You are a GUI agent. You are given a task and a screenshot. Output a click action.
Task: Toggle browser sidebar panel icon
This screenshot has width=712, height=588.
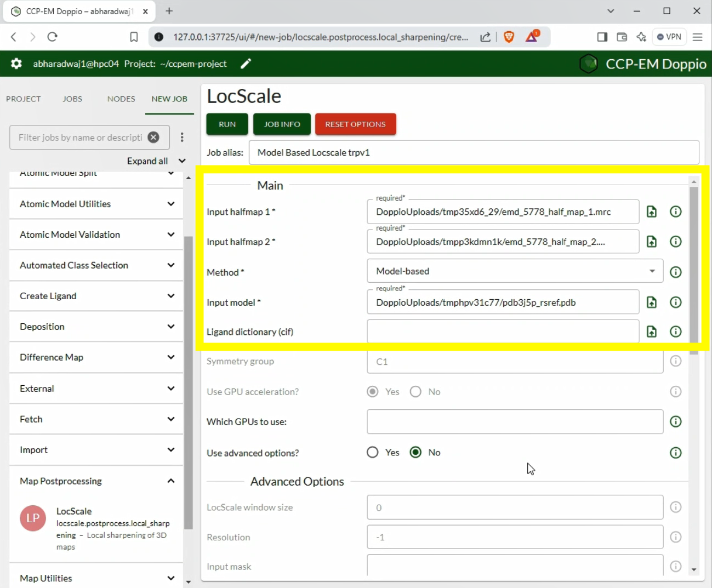[x=602, y=37]
